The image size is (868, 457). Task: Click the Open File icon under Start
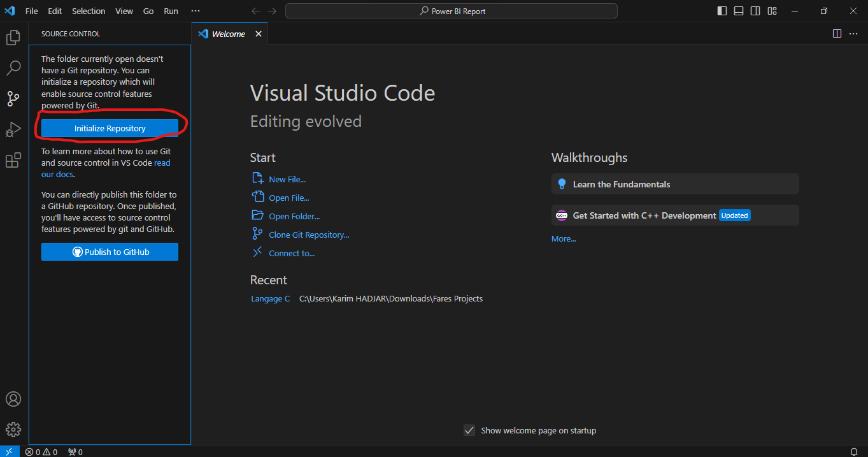point(257,197)
